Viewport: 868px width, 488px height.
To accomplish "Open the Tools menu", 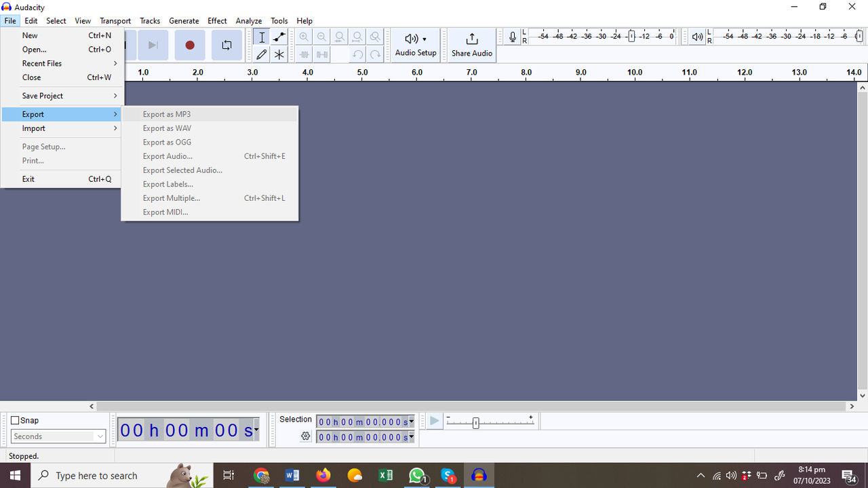I will [x=279, y=20].
